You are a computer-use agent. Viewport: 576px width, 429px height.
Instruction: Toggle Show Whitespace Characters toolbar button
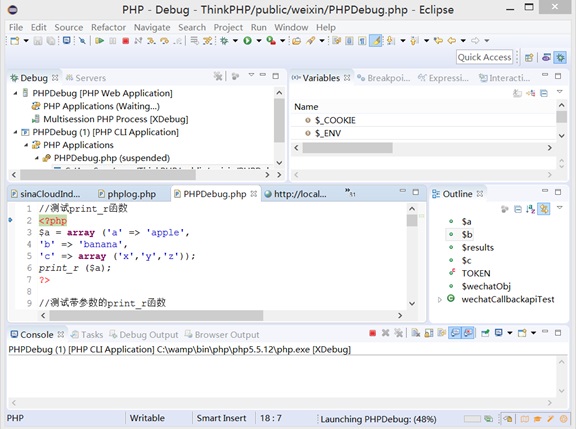363,41
